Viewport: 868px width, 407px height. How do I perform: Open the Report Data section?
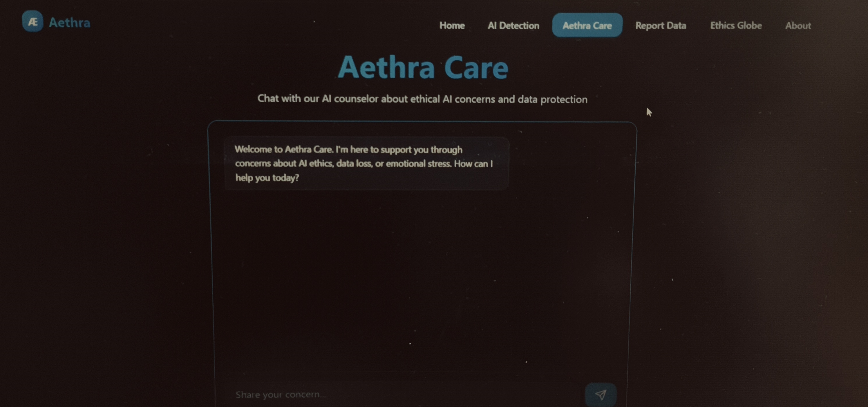coord(661,26)
